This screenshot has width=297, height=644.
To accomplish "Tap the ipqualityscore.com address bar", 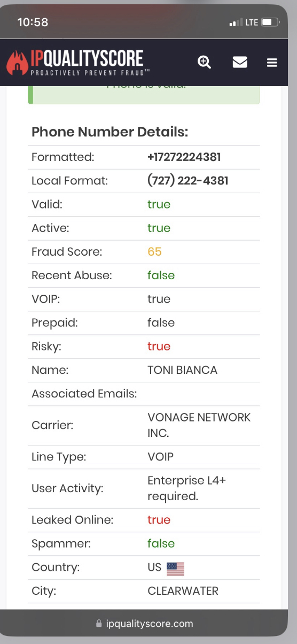I will tap(144, 623).
